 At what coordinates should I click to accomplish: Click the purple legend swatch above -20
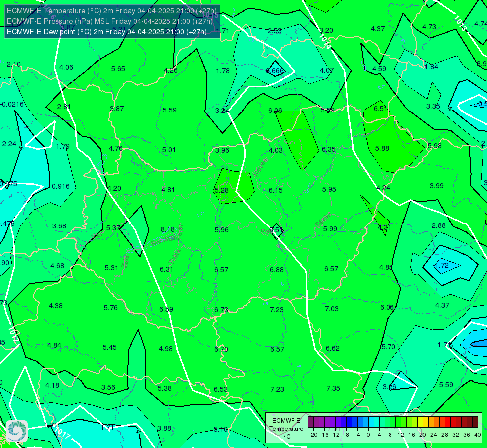pyautogui.click(x=311, y=422)
